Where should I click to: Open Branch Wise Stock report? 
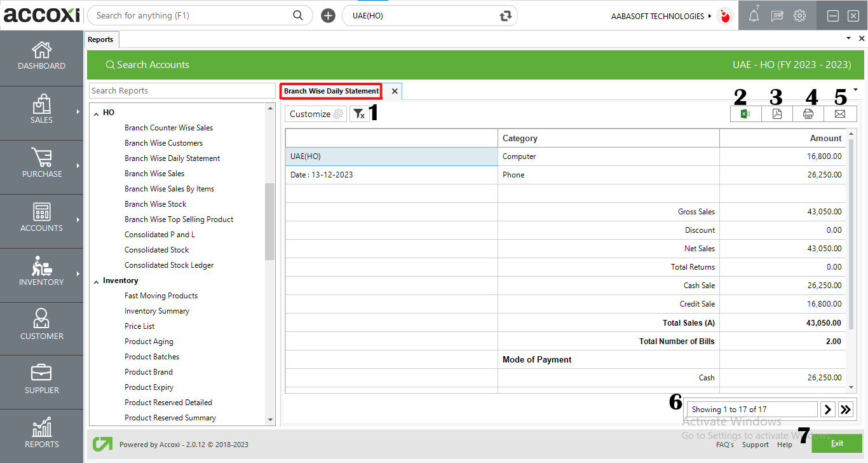[x=156, y=204]
